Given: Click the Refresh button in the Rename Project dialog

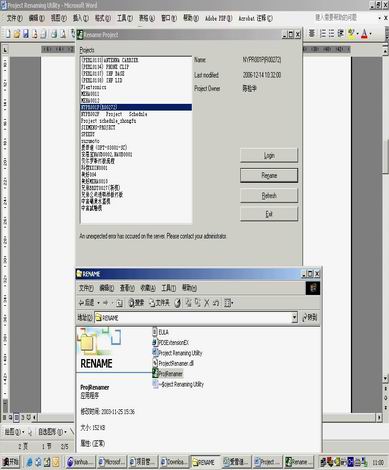Looking at the screenshot, I should point(269,196).
